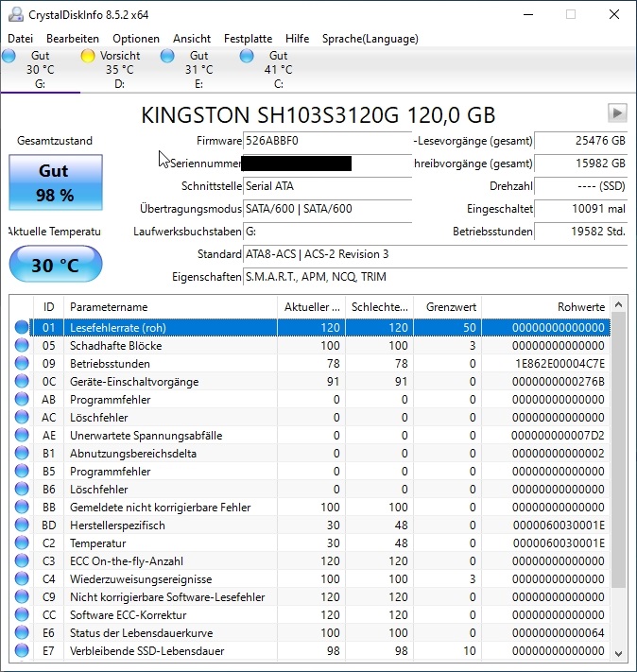
Task: Select the ECC On-the-fly-Anzahl row
Action: pos(310,561)
